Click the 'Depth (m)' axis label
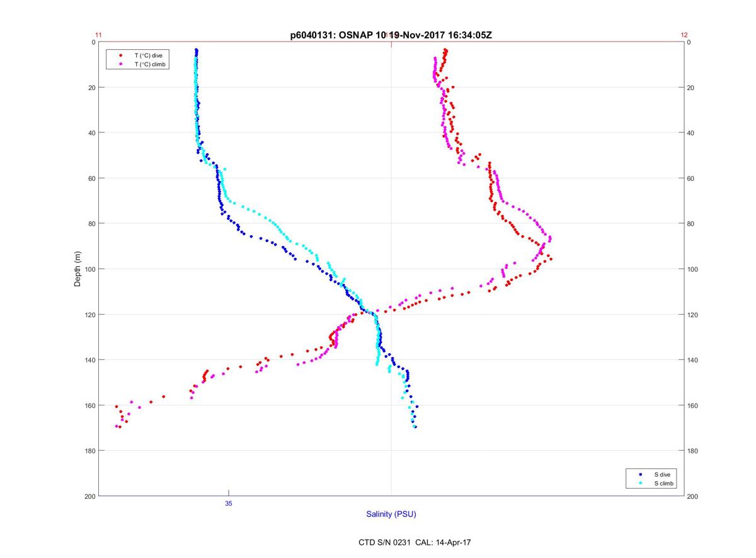This screenshot has height=558, width=756. (x=78, y=269)
